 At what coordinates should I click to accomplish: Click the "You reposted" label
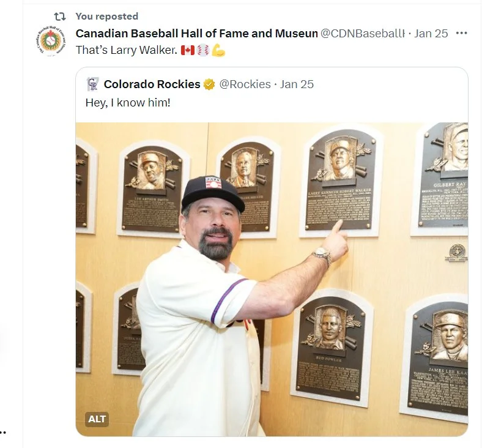106,17
